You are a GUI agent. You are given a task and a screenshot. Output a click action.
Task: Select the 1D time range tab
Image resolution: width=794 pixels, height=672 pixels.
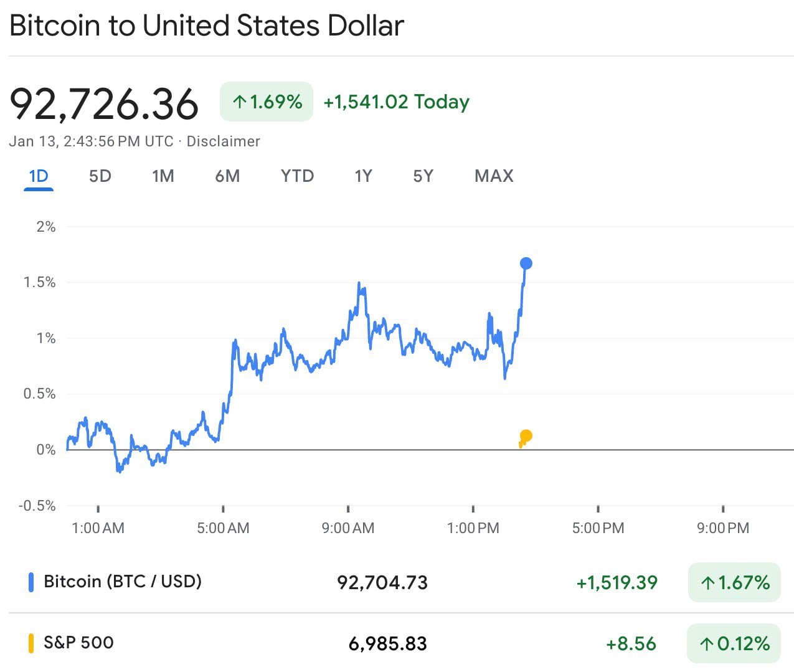click(x=39, y=176)
